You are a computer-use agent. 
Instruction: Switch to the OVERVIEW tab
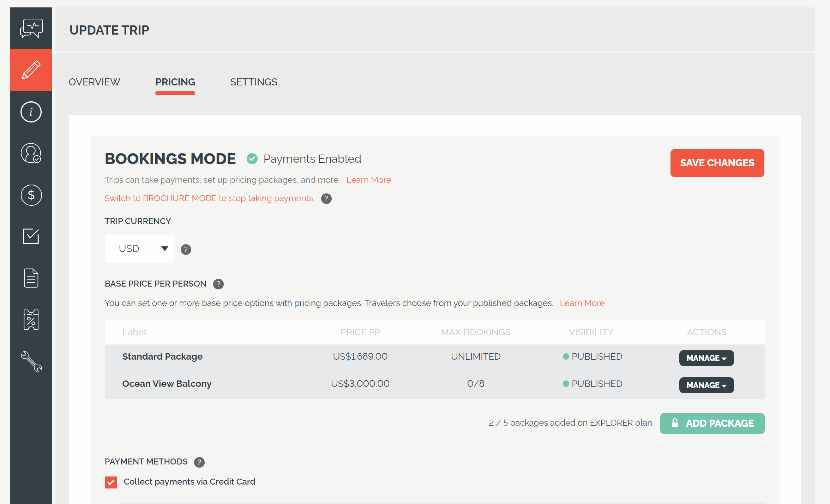tap(94, 83)
